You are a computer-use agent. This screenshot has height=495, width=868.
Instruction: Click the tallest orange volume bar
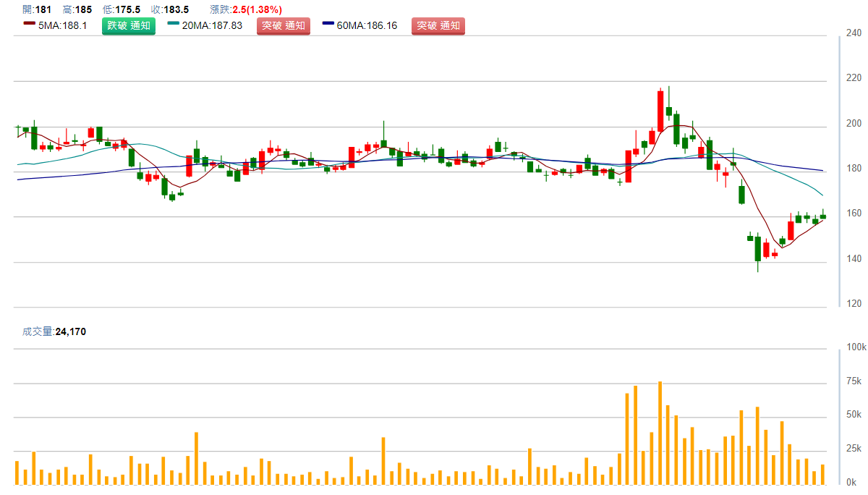[660, 433]
